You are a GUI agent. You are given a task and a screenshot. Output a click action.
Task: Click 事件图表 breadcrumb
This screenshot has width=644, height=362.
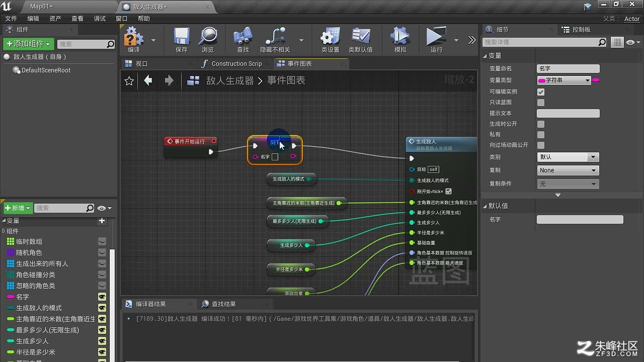286,80
